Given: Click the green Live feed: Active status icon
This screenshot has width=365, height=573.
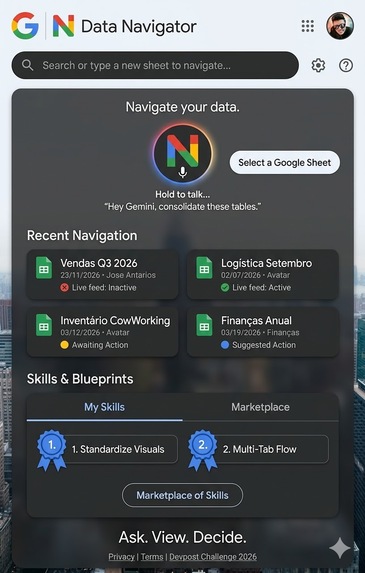Looking at the screenshot, I should [x=225, y=288].
